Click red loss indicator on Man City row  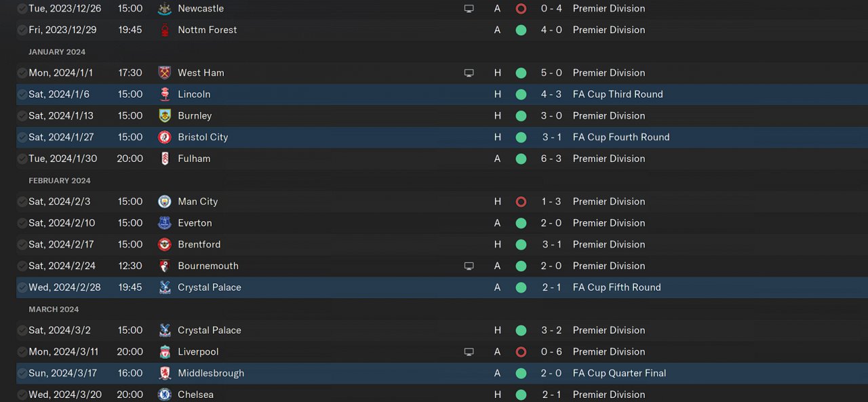pos(521,201)
